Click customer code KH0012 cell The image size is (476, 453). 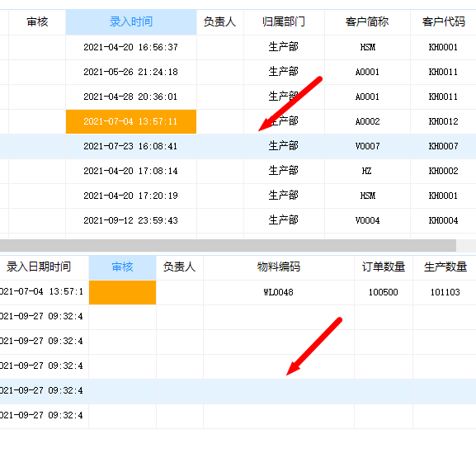444,121
